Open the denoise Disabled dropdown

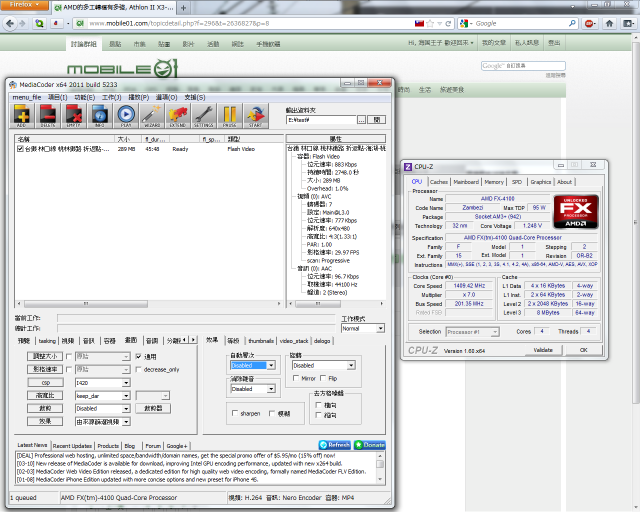(x=253, y=389)
